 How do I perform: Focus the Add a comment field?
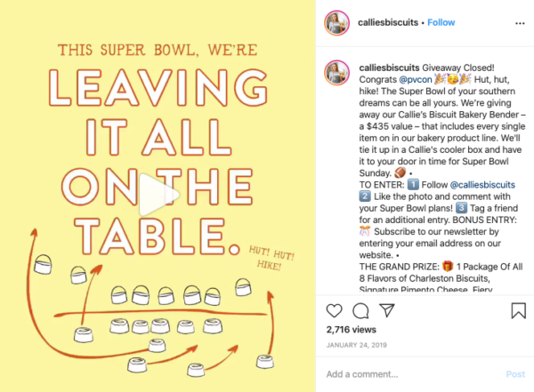pyautogui.click(x=400, y=374)
